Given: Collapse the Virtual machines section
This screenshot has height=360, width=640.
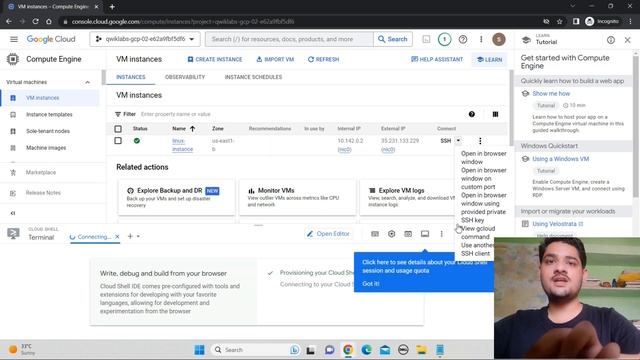Looking at the screenshot, I should [87, 82].
